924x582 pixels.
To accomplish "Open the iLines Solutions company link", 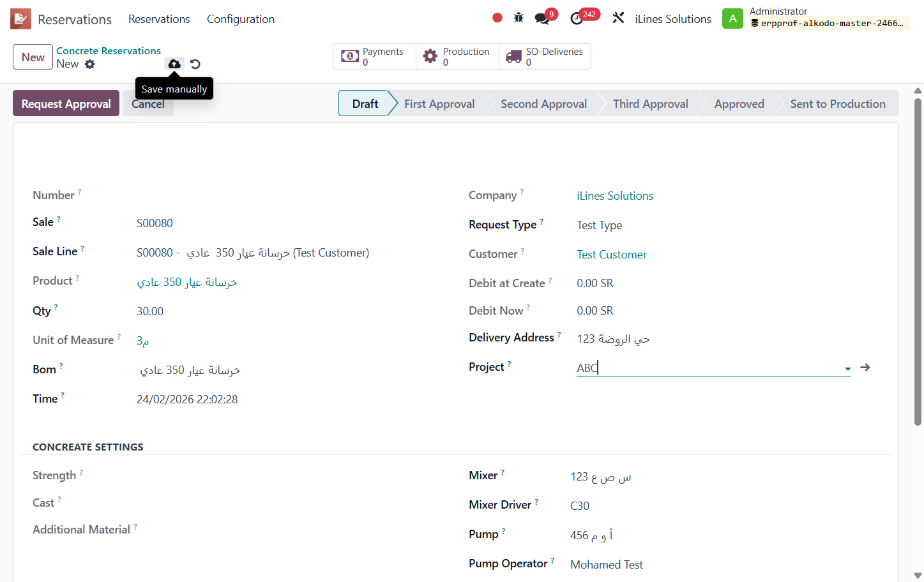I will point(615,196).
